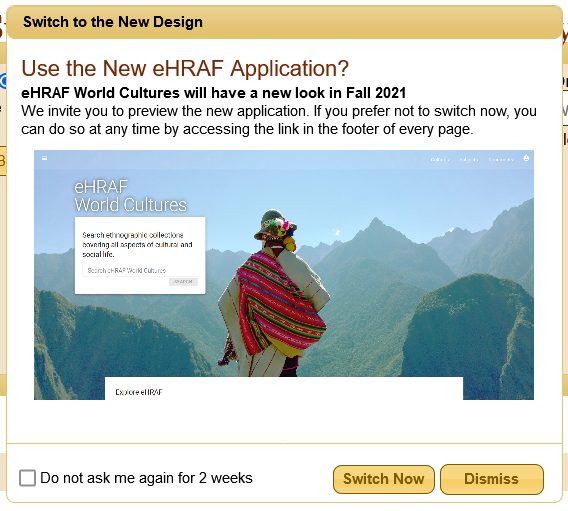Click the gray Search button in preview card

click(x=183, y=281)
